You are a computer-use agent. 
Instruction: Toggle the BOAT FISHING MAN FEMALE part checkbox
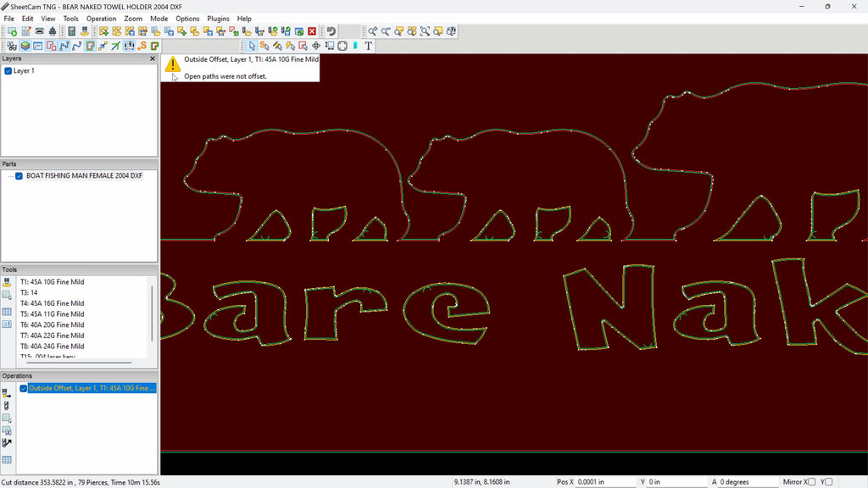coord(19,176)
